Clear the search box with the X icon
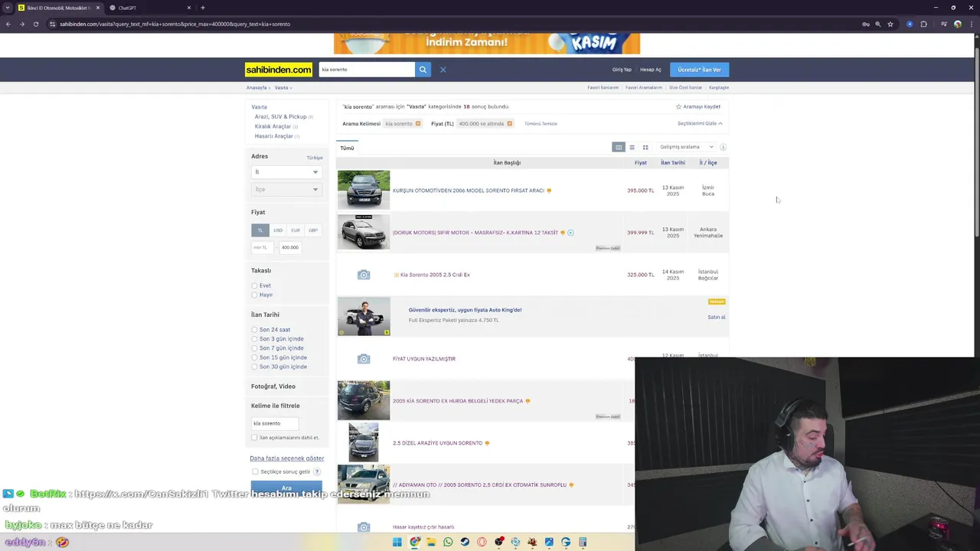980x551 pixels. point(443,70)
